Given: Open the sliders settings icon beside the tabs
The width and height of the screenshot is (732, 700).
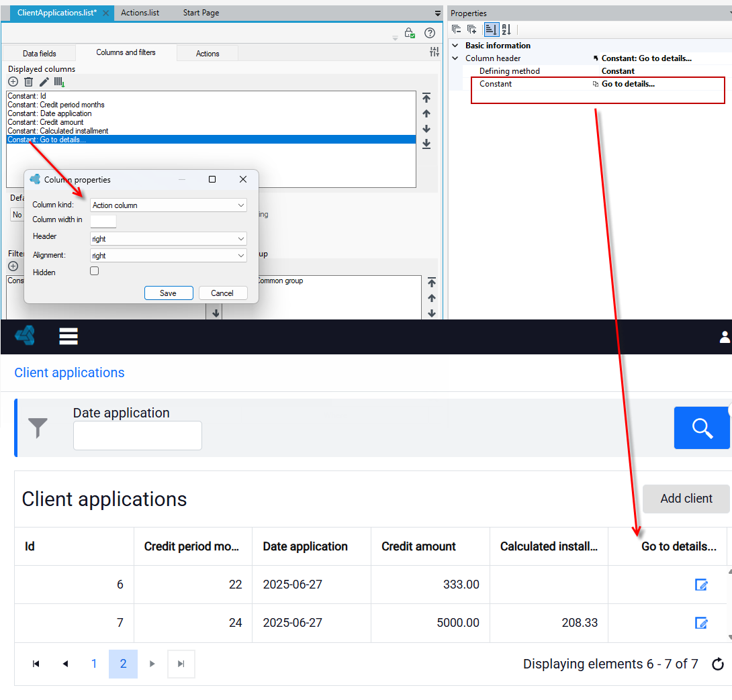Looking at the screenshot, I should (x=434, y=52).
